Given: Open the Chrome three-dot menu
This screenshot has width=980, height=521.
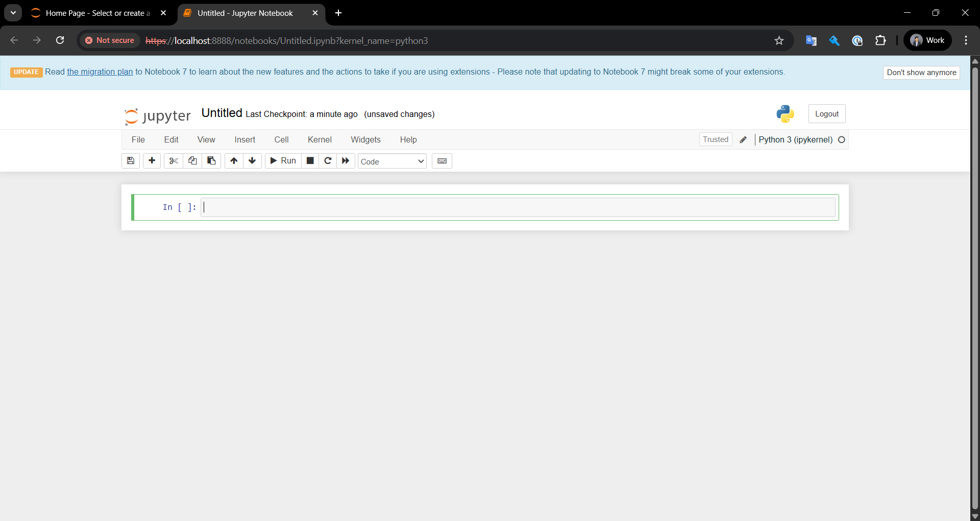Looking at the screenshot, I should pyautogui.click(x=966, y=40).
